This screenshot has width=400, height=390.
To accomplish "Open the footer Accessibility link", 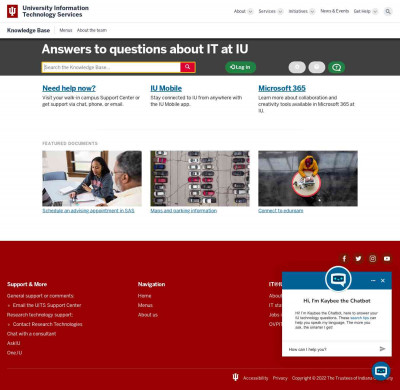I will 255,378.
